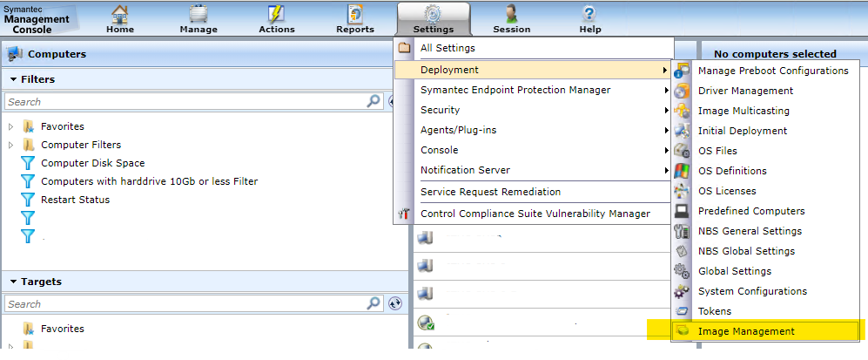Open System Configurations
Screen dimensions: 868x360
click(x=752, y=291)
